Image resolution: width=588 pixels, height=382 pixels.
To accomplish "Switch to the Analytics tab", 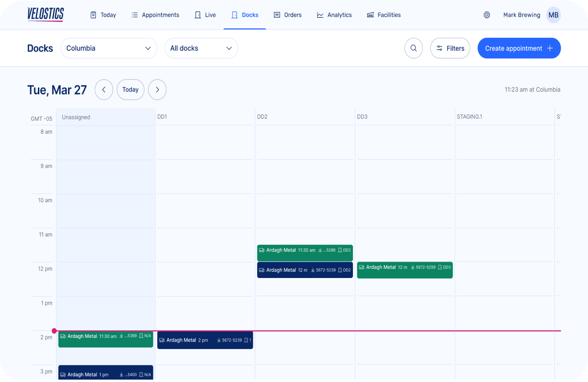I will (334, 15).
